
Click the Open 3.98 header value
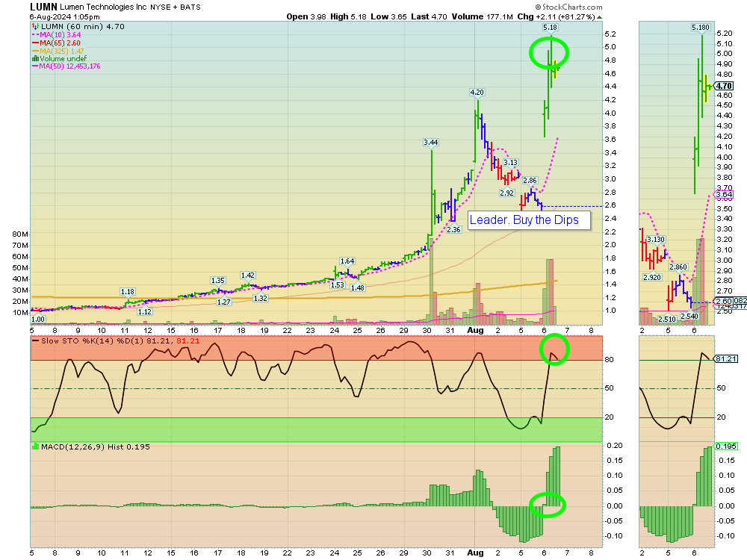click(x=306, y=16)
